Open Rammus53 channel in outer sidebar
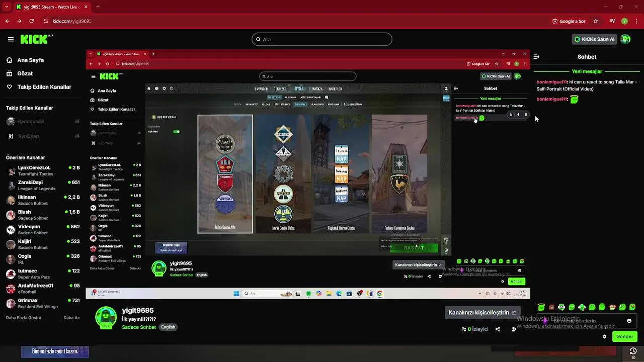The width and height of the screenshot is (644, 362). (43, 121)
